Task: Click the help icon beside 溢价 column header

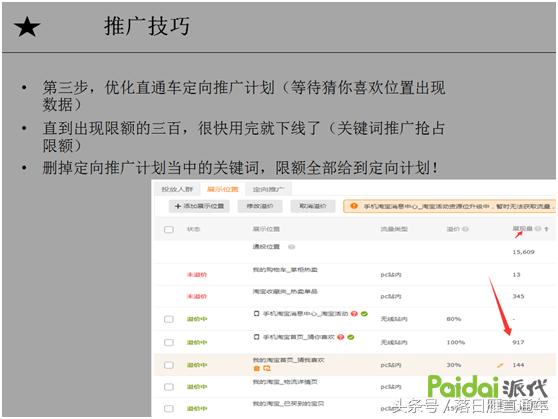Action: click(x=465, y=229)
